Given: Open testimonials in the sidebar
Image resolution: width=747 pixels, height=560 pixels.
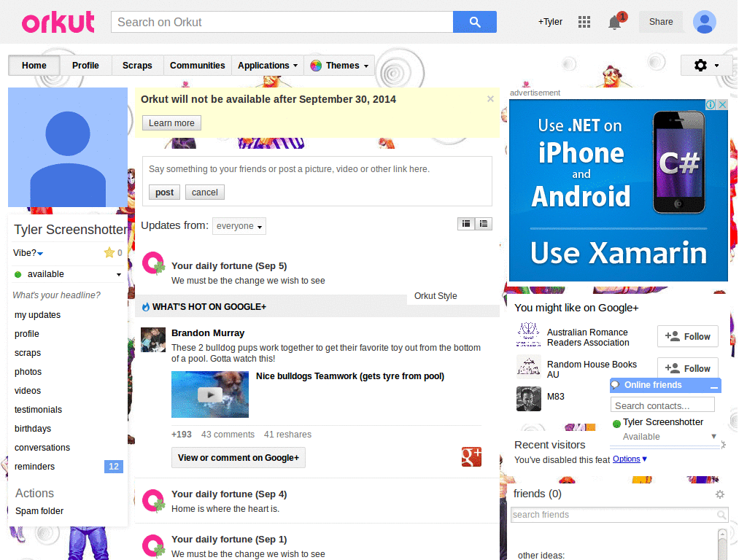Looking at the screenshot, I should [x=38, y=410].
